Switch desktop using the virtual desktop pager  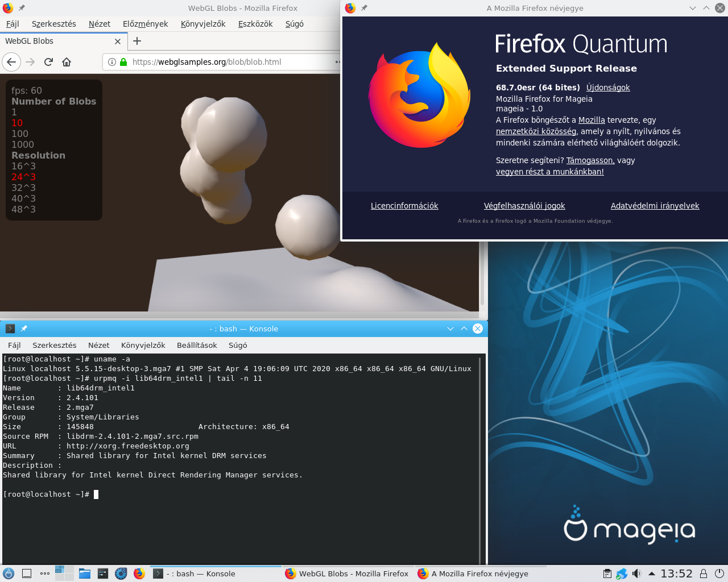[64, 573]
